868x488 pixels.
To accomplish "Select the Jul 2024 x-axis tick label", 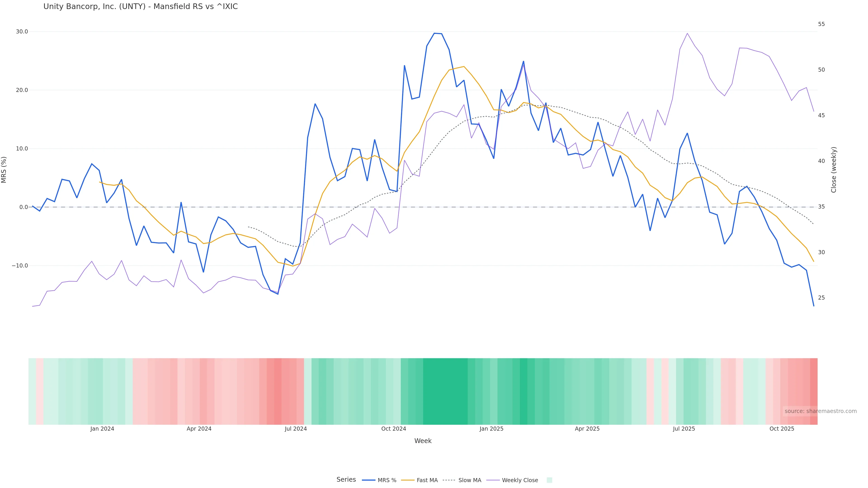I will tap(295, 429).
